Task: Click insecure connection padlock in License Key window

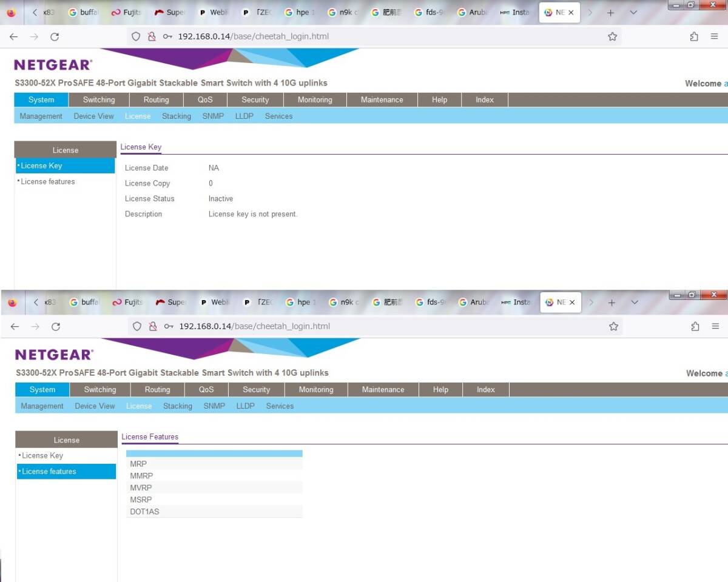Action: click(152, 36)
